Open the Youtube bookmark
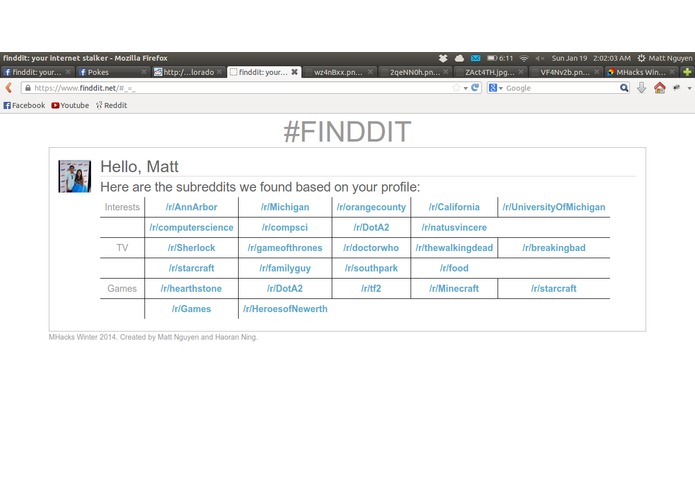This screenshot has width=695, height=494. [x=70, y=105]
